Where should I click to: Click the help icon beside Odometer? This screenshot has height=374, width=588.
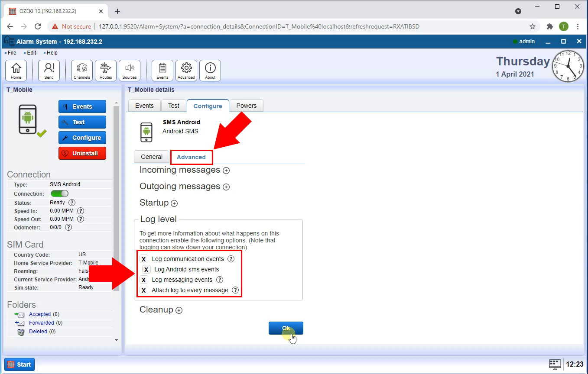[x=68, y=227]
